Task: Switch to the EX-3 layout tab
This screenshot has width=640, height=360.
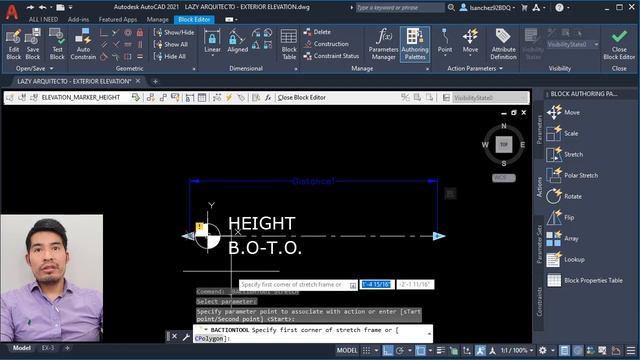Action: coord(48,348)
